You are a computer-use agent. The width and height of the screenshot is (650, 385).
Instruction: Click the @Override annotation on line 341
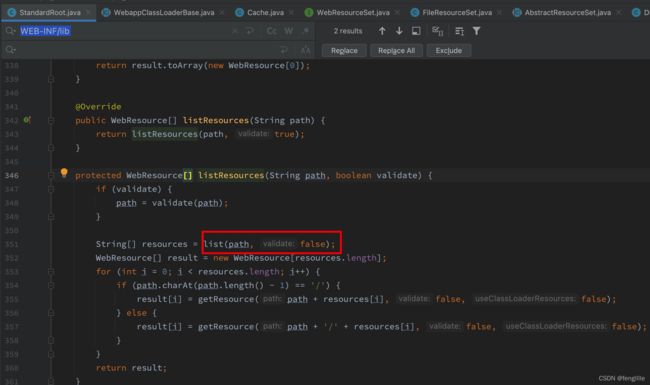pos(98,107)
